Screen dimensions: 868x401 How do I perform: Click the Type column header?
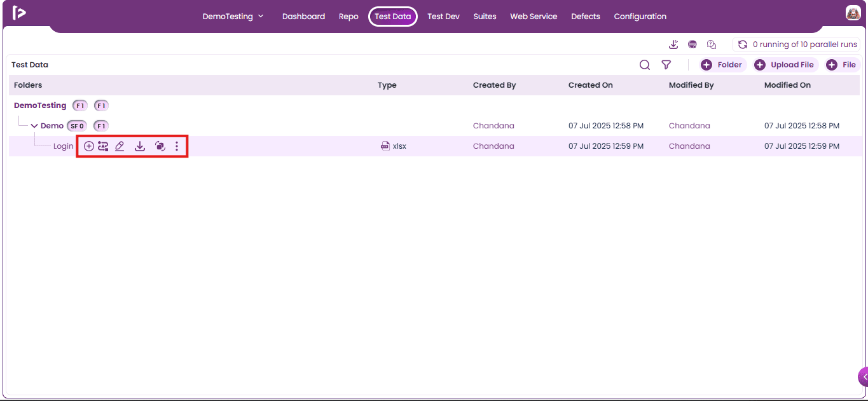[387, 85]
